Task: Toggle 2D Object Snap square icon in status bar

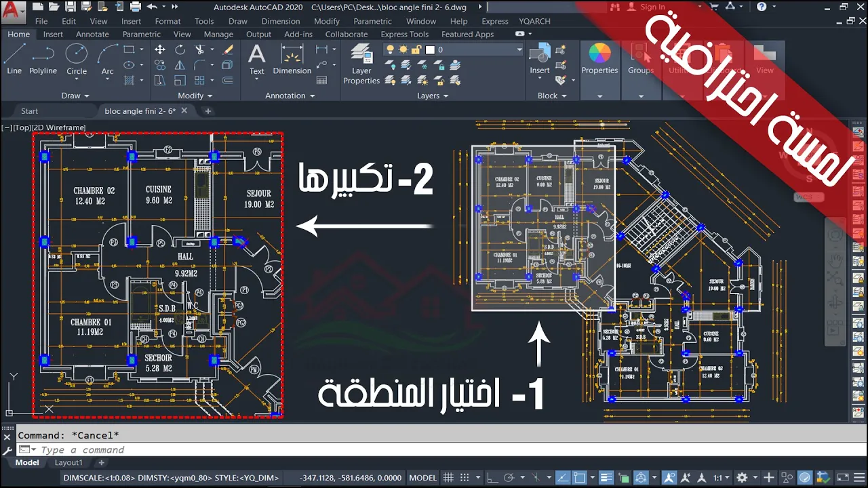Action: coord(580,478)
